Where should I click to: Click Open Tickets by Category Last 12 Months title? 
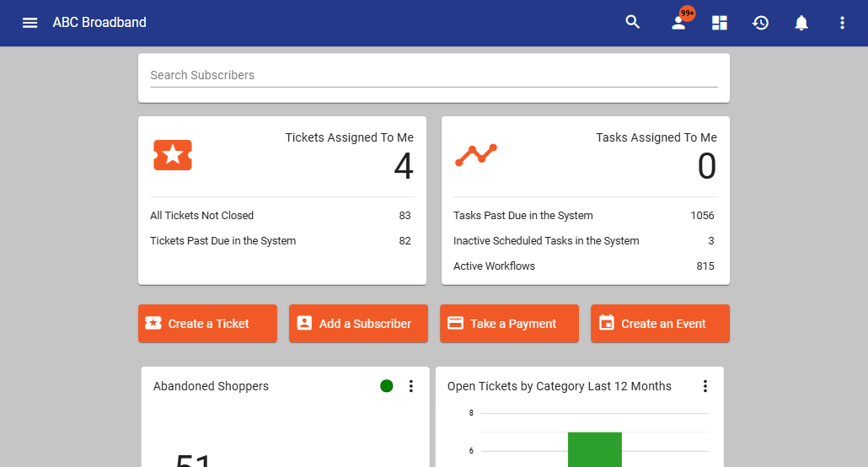pyautogui.click(x=559, y=386)
